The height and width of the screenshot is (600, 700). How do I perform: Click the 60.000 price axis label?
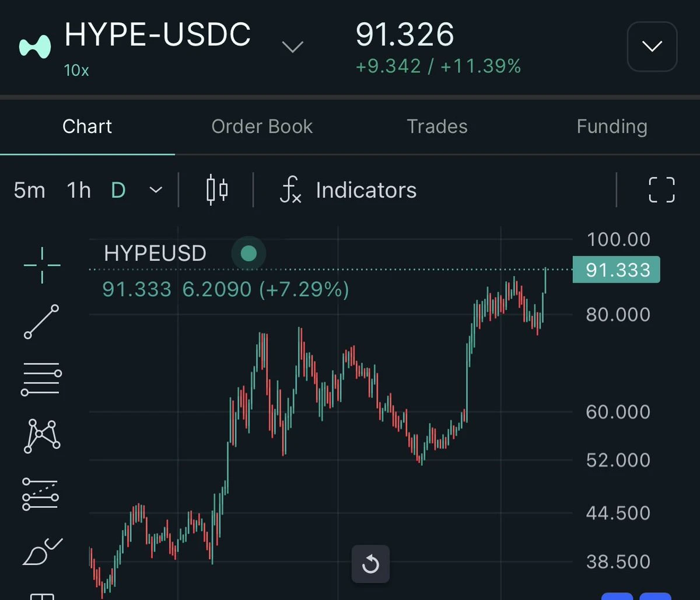click(618, 412)
